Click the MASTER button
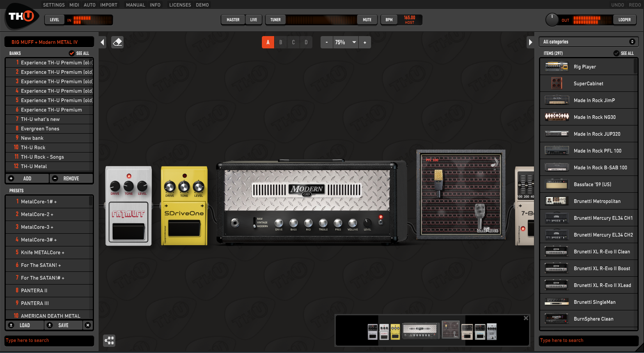 tap(233, 20)
